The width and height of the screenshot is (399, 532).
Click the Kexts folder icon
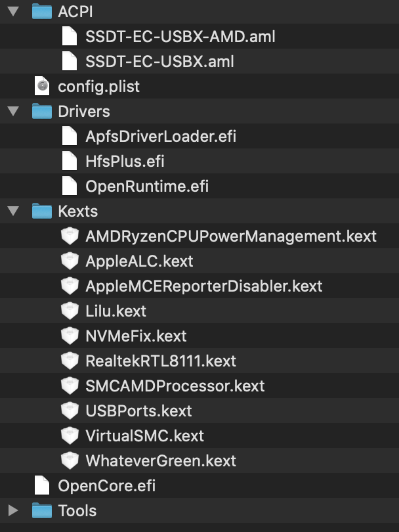[x=42, y=211]
